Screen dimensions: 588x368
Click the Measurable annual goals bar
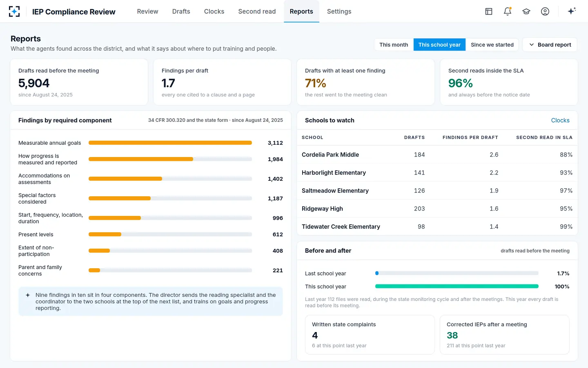coord(170,143)
